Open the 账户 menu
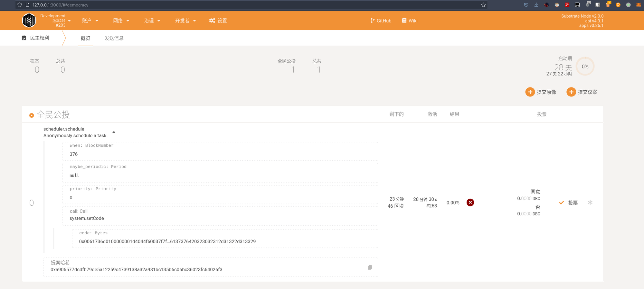Viewport: 644px width, 289px height. (x=90, y=21)
